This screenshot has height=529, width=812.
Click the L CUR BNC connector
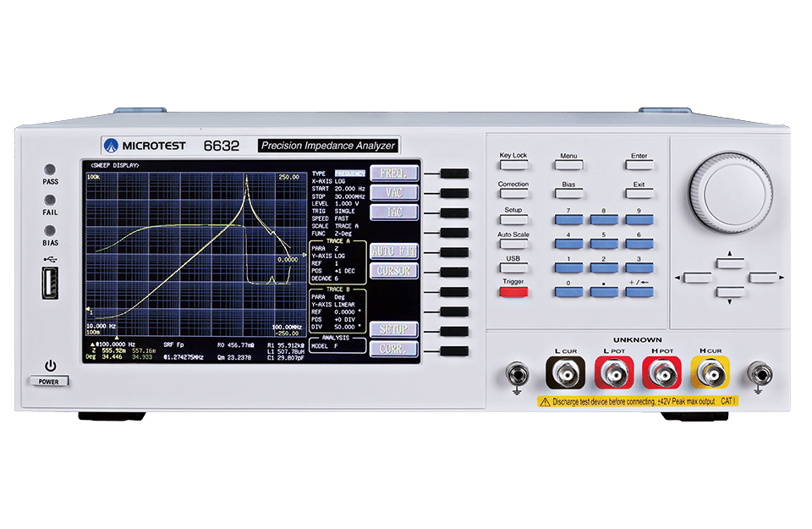566,372
